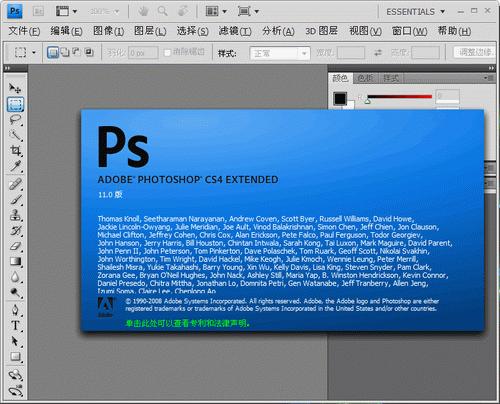The width and height of the screenshot is (500, 404).
Task: Switch to the 颜色 panel tab
Action: tap(340, 78)
